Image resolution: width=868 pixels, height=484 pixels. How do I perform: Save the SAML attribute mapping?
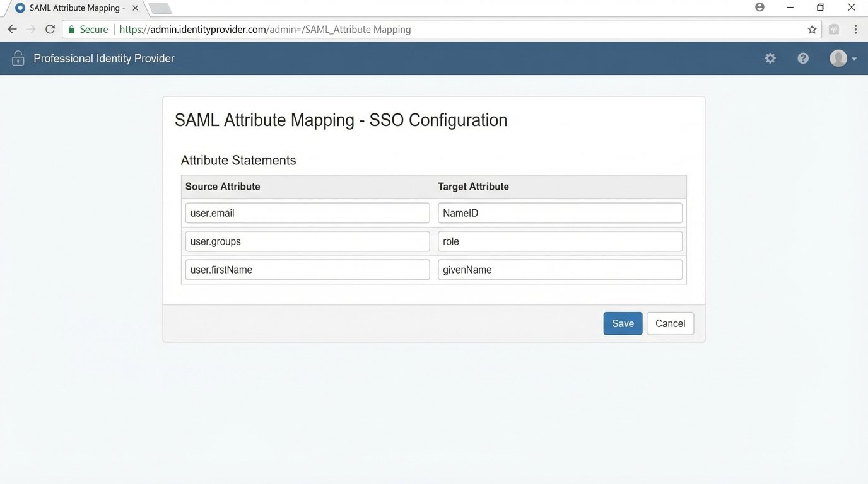(623, 323)
